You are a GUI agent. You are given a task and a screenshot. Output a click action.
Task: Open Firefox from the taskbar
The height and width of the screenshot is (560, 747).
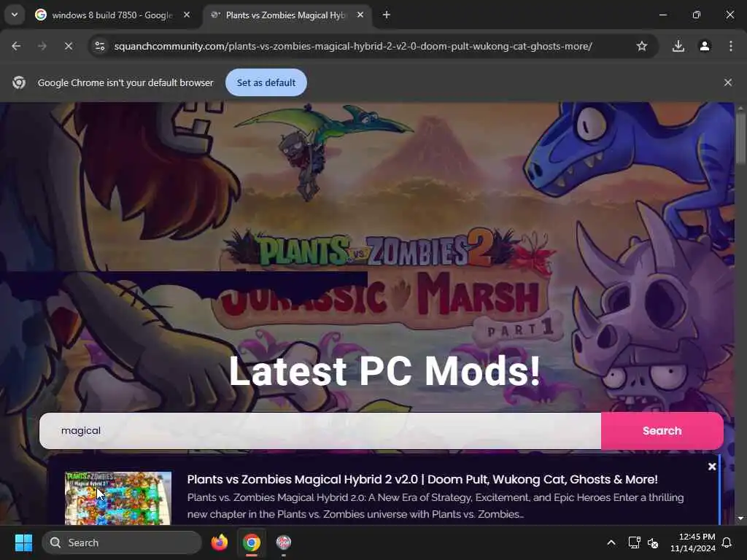pyautogui.click(x=219, y=542)
